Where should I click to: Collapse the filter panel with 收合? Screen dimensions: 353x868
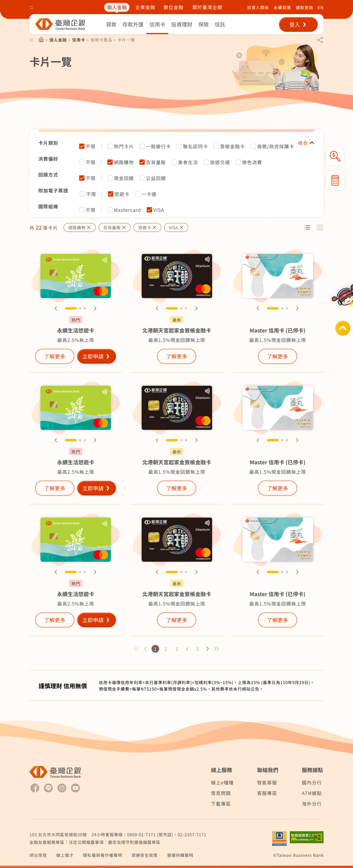pyautogui.click(x=306, y=143)
